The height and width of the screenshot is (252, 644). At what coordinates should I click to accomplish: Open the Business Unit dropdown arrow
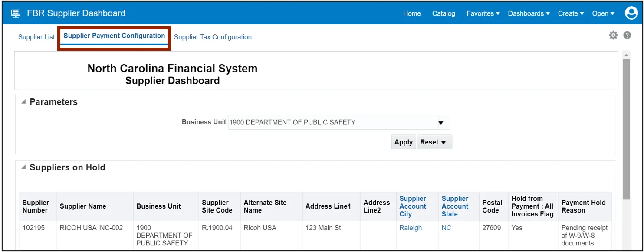[x=441, y=123]
